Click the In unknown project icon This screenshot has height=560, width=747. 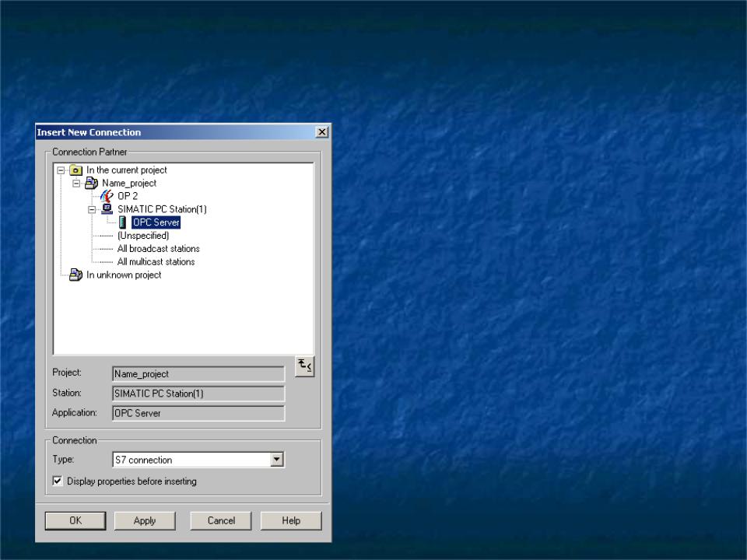tap(75, 275)
